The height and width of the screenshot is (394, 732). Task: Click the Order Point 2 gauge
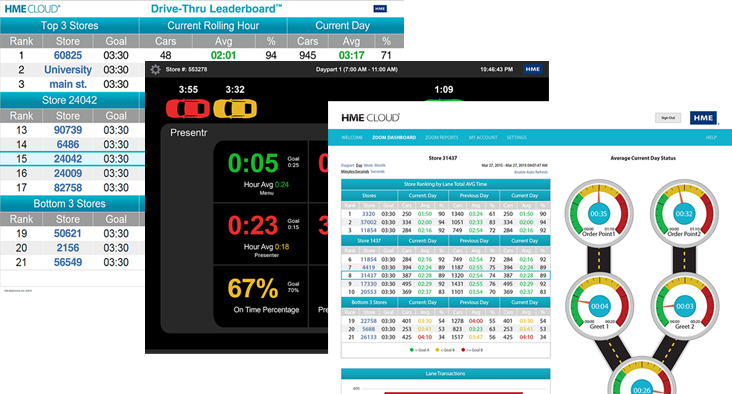(x=684, y=214)
